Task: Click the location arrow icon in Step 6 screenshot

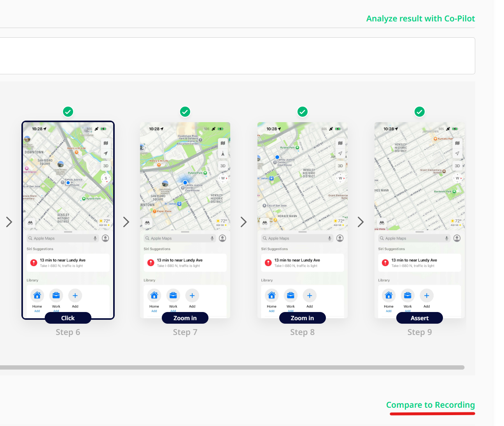Action: coord(106,154)
